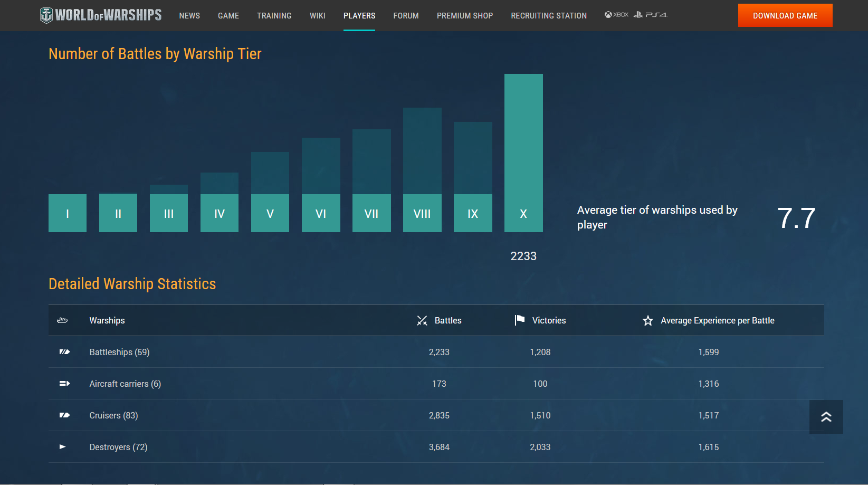Viewport: 868px width, 486px height.
Task: Expand the Cruisers (83) row
Action: (x=113, y=415)
